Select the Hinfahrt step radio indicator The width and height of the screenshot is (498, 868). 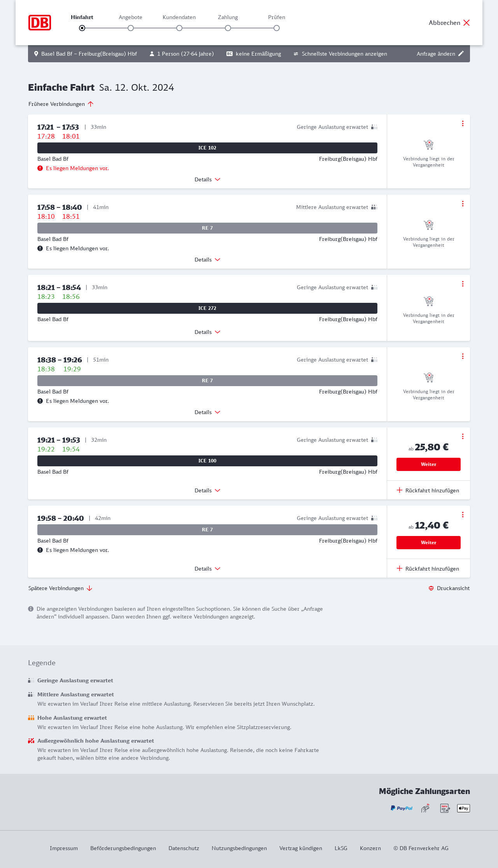pos(82,28)
